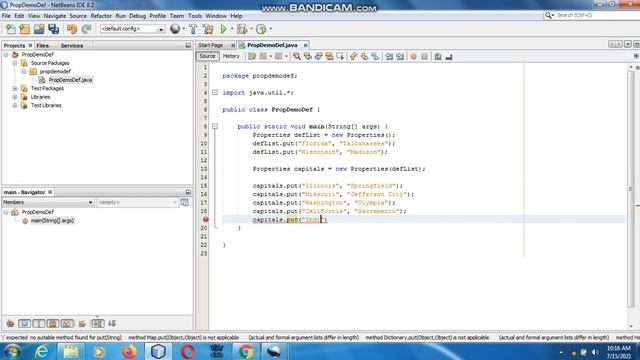Switch to the Start Page tab
The width and height of the screenshot is (640, 360).
point(211,45)
